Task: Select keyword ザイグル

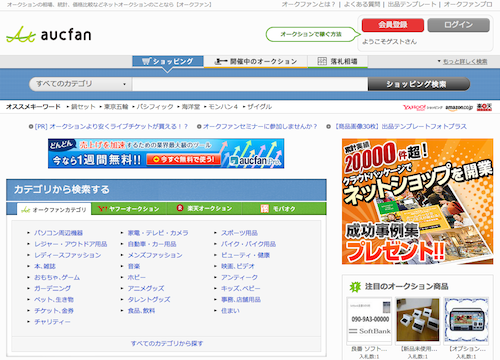Action: coord(259,107)
